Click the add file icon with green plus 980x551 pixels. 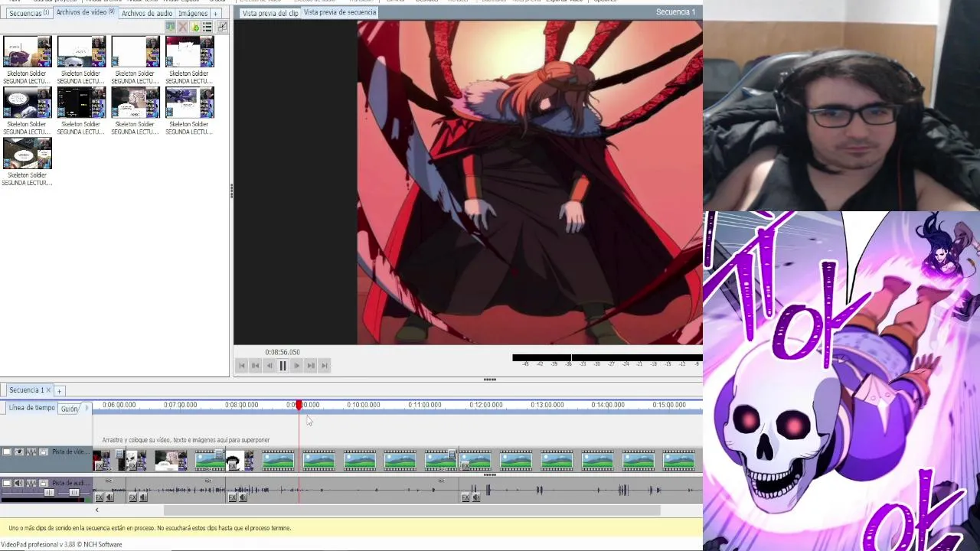coord(194,27)
